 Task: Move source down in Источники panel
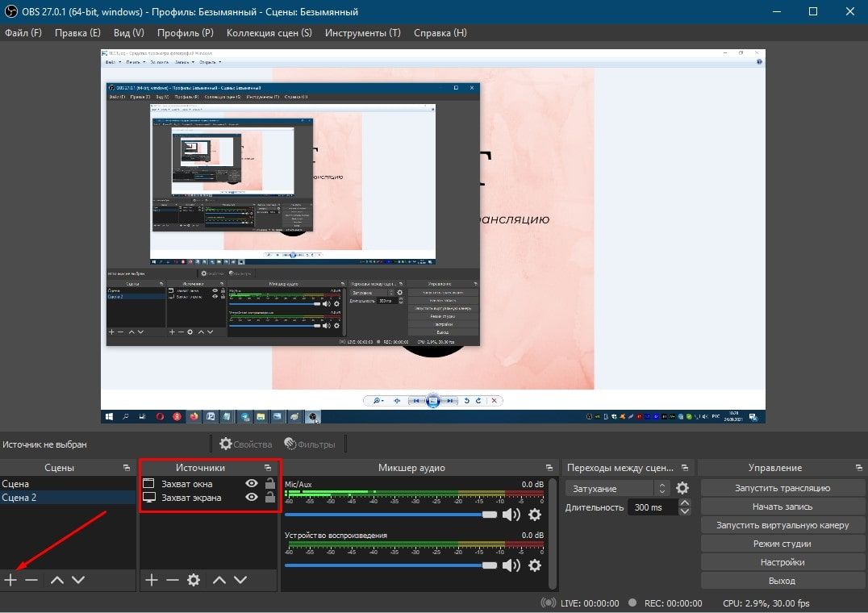tap(240, 580)
